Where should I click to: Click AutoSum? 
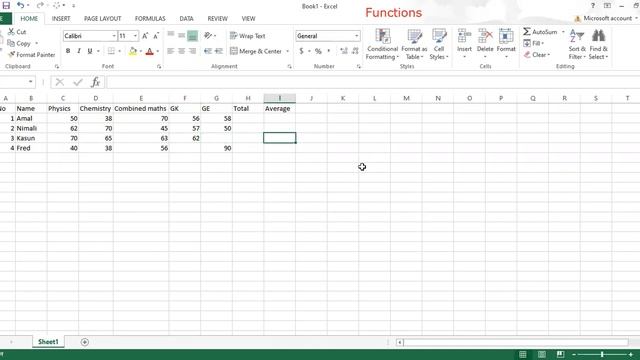(540, 32)
